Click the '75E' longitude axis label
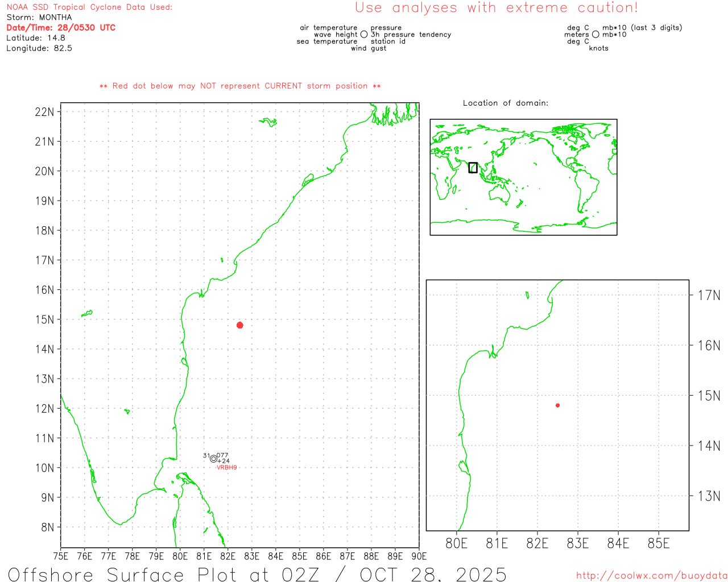Image resolution: width=728 pixels, height=582 pixels. (61, 556)
